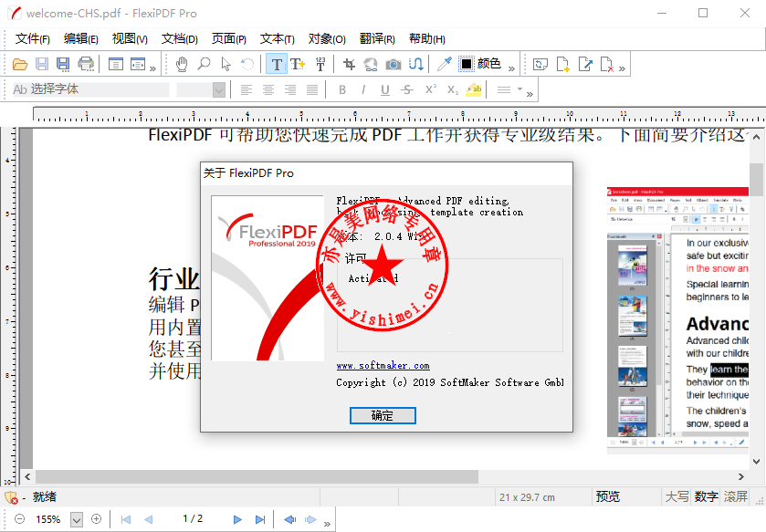Click the vertical scrollbar down arrow

756,461
